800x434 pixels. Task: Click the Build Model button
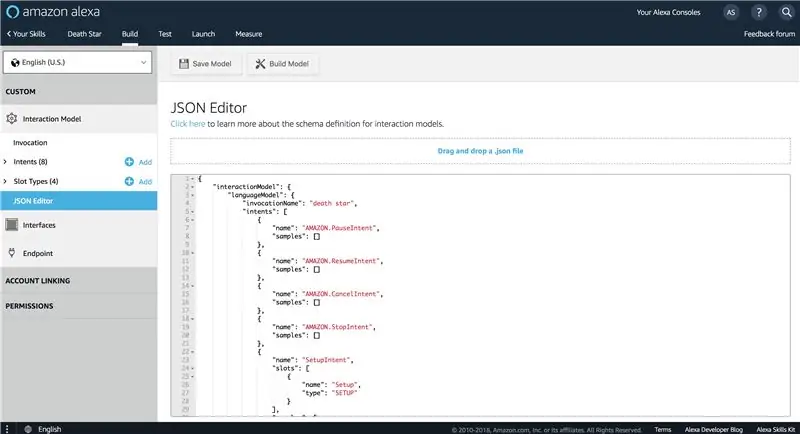283,64
